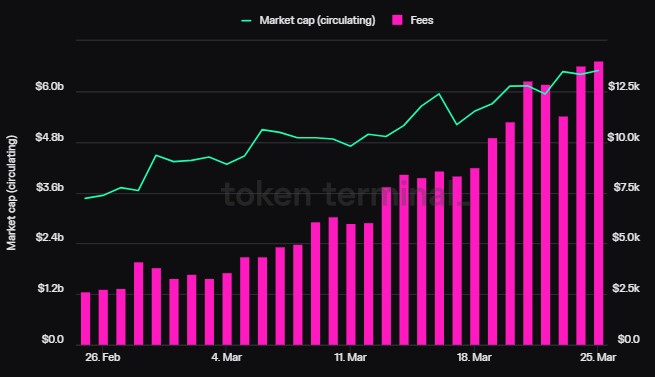The image size is (655, 377).
Task: Click the 11. Mar x-axis date label
Action: [x=350, y=357]
